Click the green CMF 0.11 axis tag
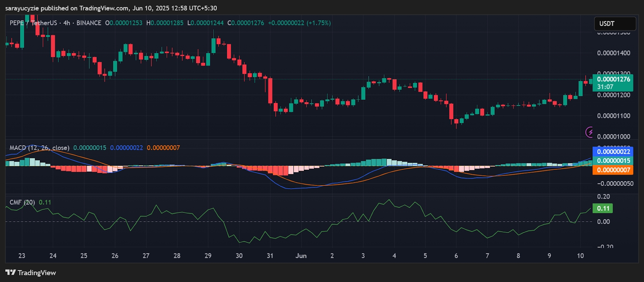644x282 pixels. 603,208
